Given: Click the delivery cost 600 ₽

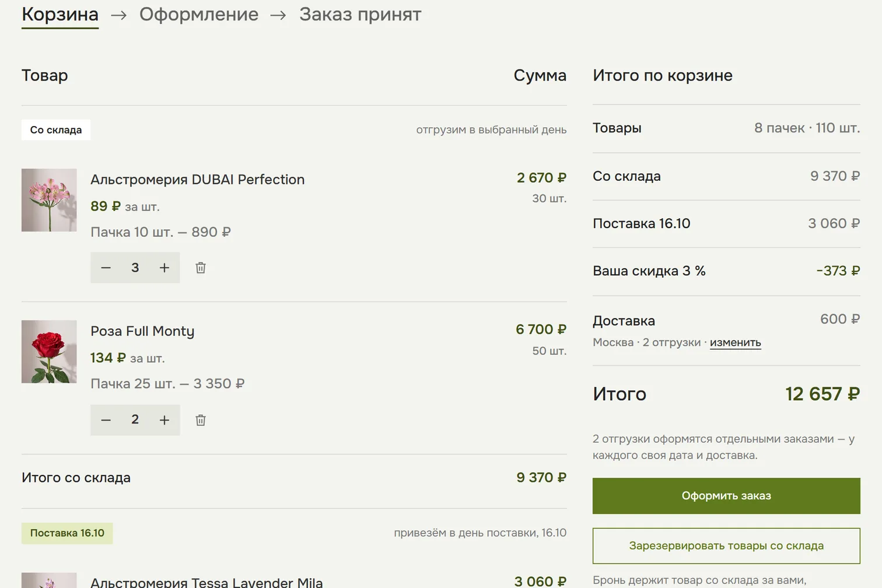Looking at the screenshot, I should 840,319.
